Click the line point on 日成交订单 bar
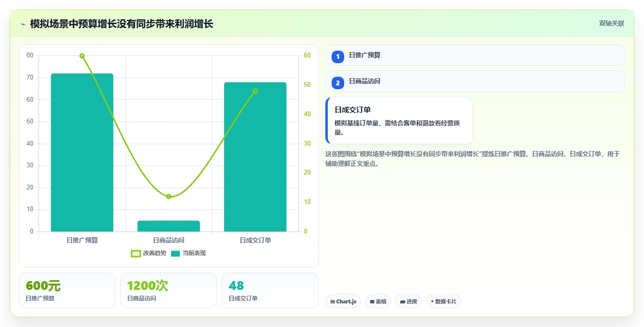Screen dimensions: 644x327 pos(255,91)
